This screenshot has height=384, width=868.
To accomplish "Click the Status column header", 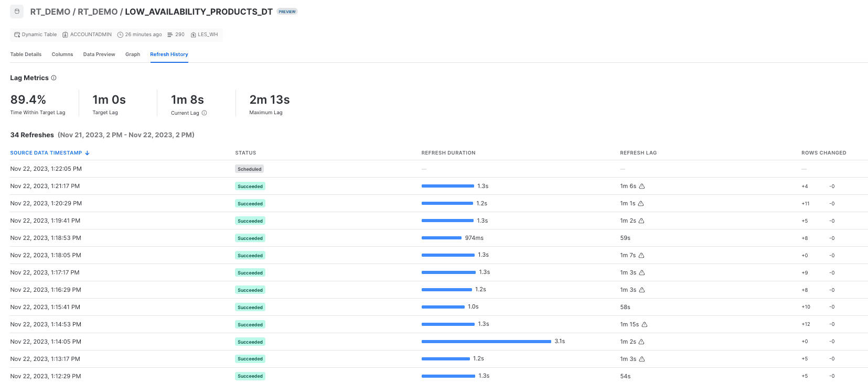I will (245, 153).
